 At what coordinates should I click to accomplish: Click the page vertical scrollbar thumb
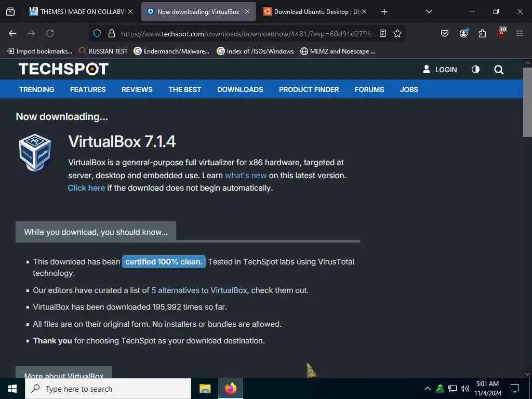(527, 102)
